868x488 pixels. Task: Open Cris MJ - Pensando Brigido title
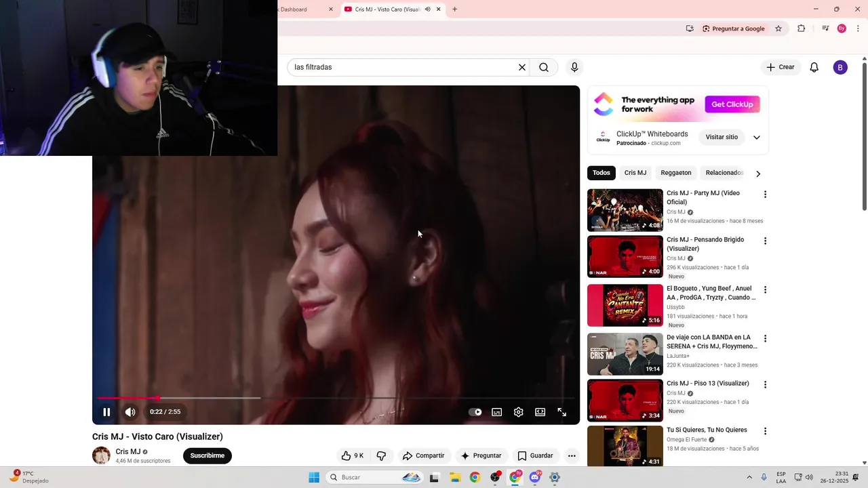705,244
